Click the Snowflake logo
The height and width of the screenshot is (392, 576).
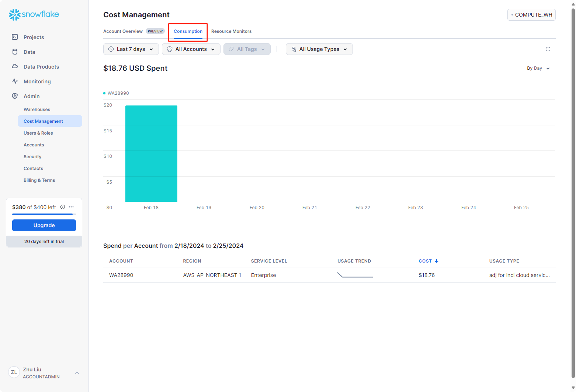pyautogui.click(x=34, y=14)
